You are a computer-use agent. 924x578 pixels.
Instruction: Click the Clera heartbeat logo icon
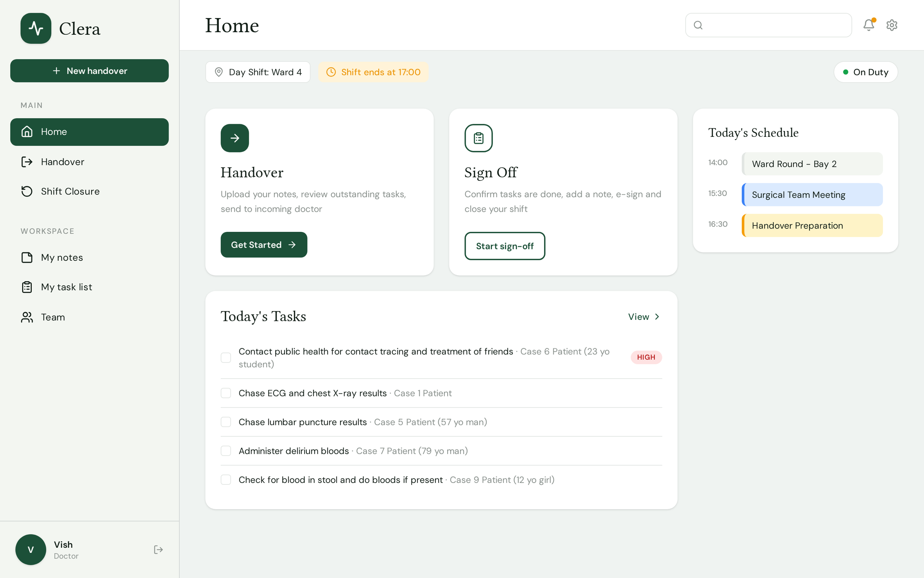pos(35,28)
